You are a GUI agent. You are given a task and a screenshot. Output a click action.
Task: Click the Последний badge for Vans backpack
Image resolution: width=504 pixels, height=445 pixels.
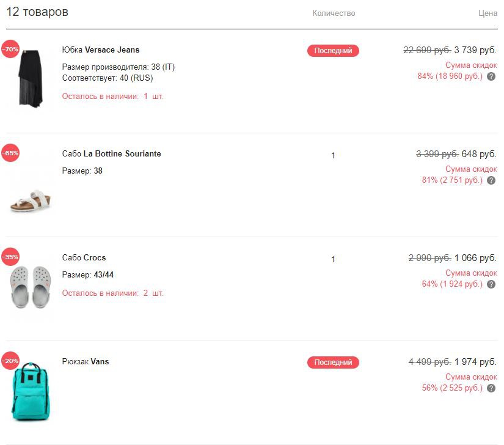[x=333, y=362]
